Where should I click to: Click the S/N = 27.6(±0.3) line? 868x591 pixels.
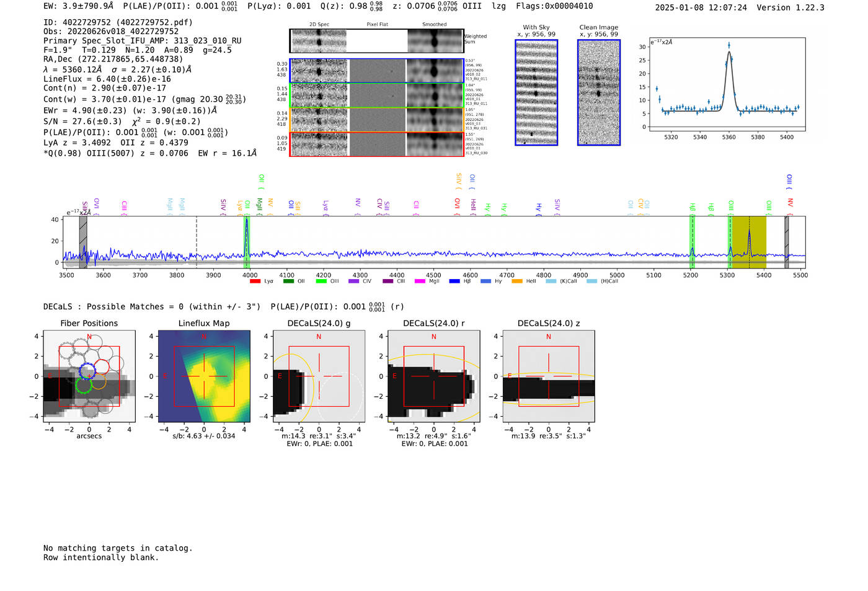coord(122,122)
